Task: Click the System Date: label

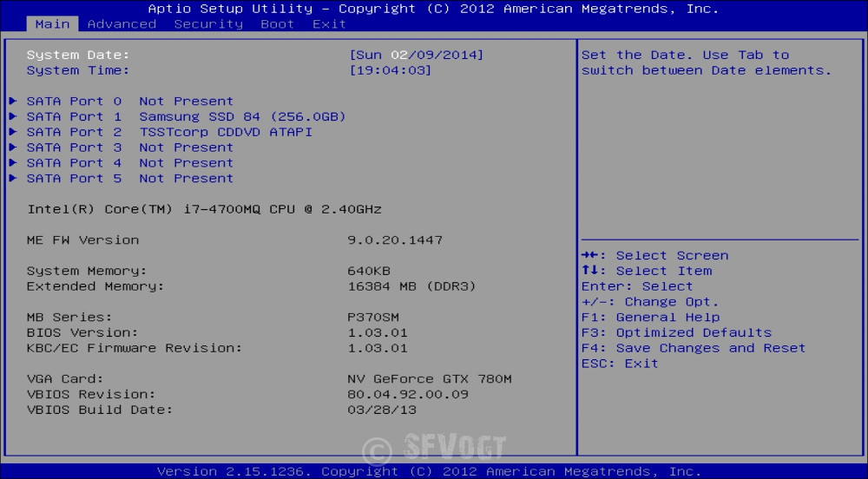Action: point(78,55)
